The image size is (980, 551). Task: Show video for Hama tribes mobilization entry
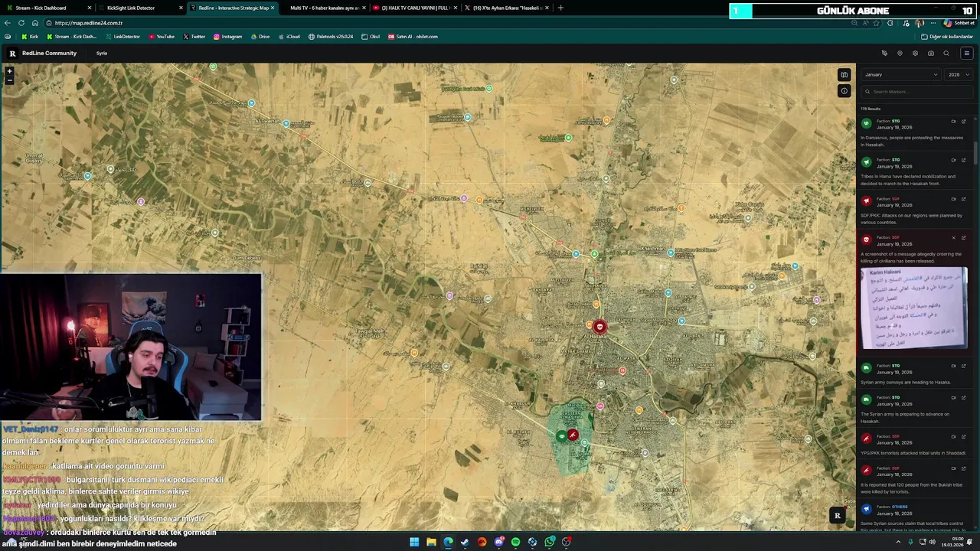click(953, 160)
